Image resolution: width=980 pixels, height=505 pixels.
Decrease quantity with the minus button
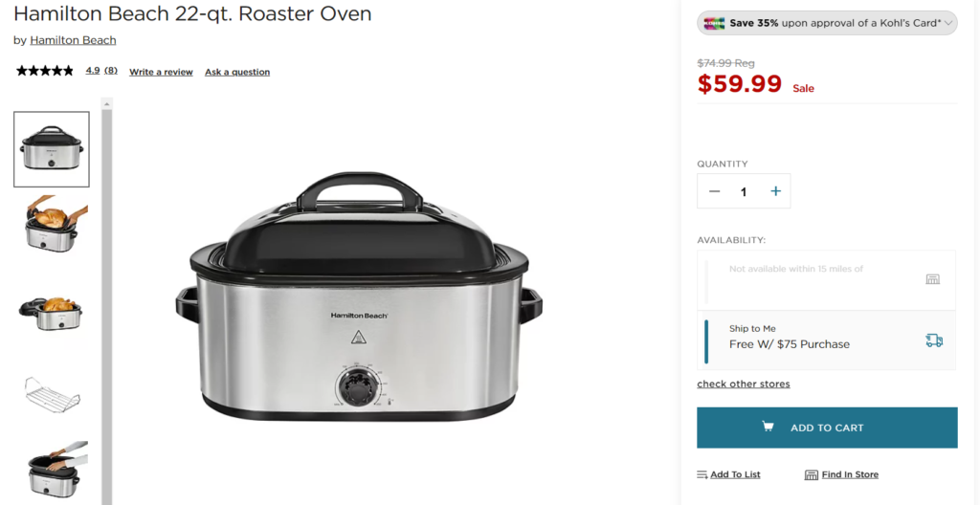click(715, 191)
